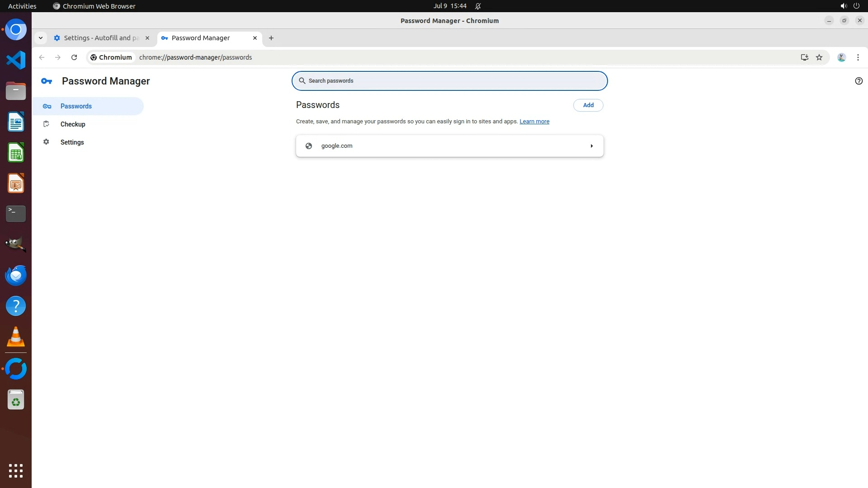868x488 pixels.
Task: Close the Password Manager tab
Action: coord(255,38)
